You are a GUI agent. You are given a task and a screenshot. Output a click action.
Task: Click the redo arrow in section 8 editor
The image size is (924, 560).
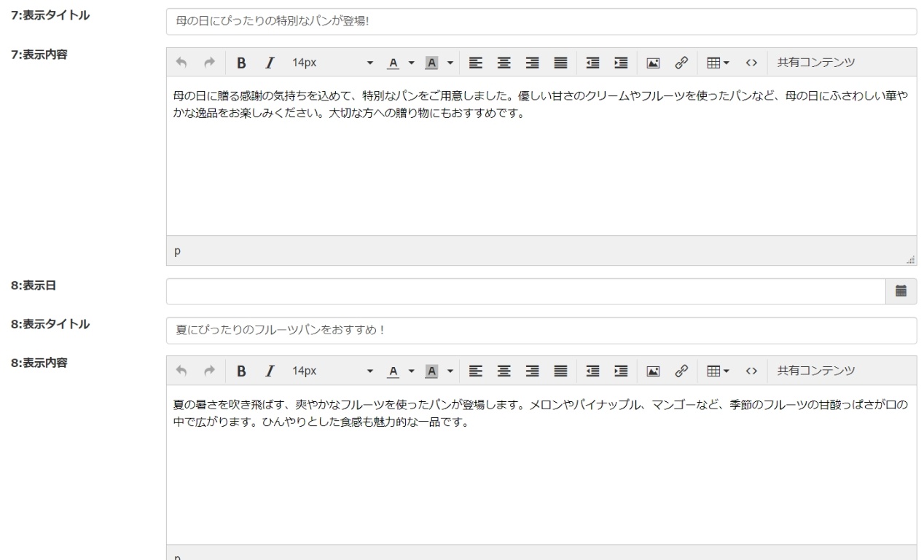click(x=210, y=371)
